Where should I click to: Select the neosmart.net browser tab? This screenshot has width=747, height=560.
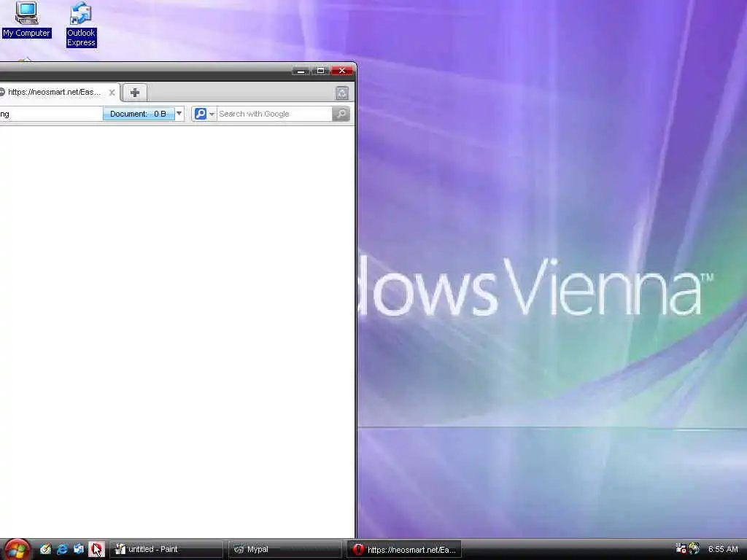[x=54, y=93]
